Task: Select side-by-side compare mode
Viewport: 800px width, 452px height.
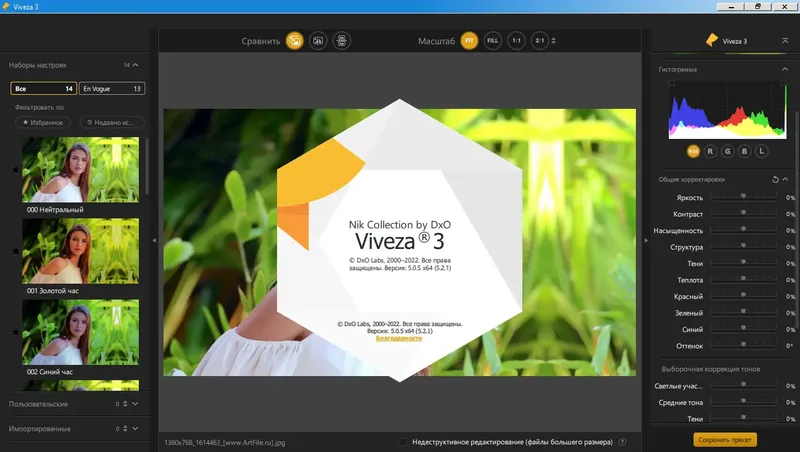Action: coord(341,41)
